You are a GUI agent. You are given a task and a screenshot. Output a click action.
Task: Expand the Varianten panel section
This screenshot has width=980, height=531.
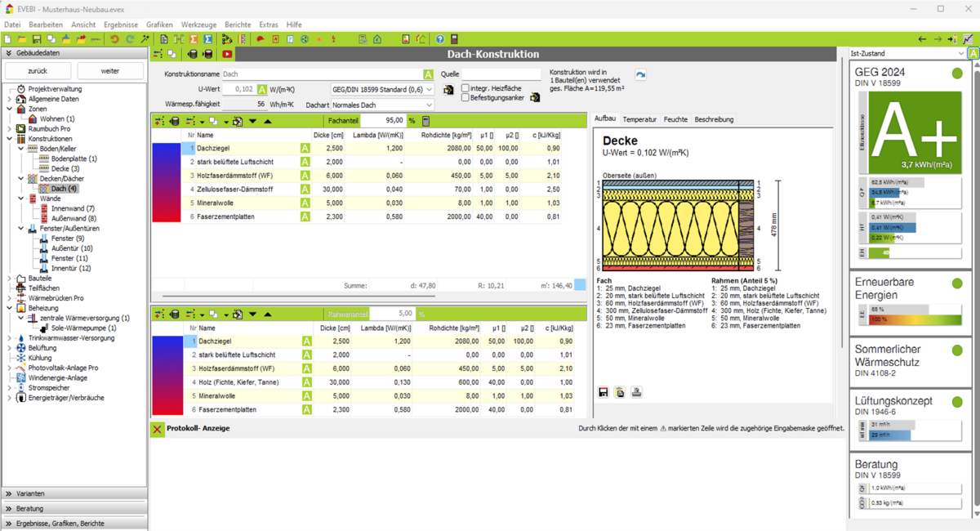point(74,493)
